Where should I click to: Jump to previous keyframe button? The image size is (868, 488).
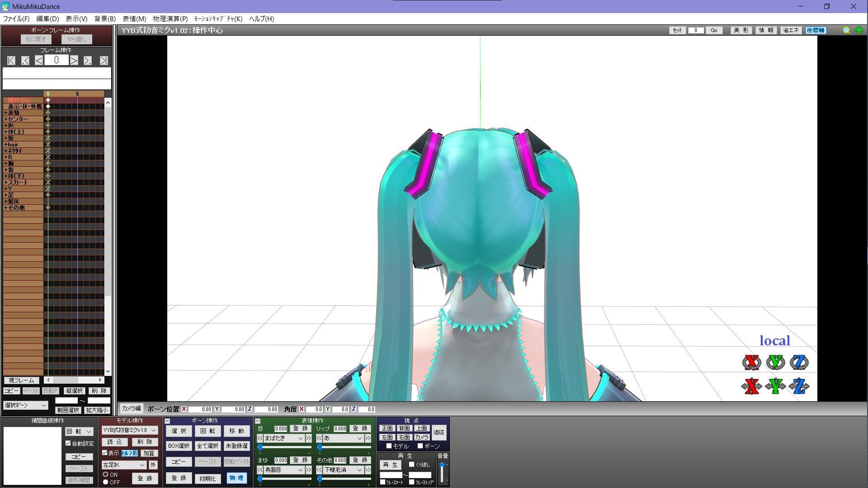tap(25, 61)
